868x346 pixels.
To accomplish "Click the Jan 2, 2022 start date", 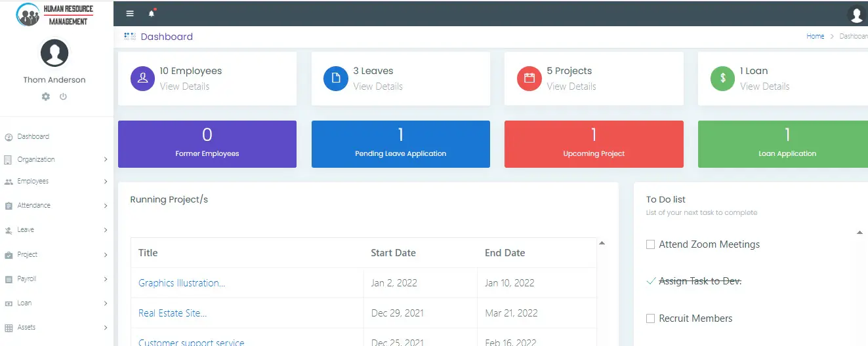I will 394,283.
